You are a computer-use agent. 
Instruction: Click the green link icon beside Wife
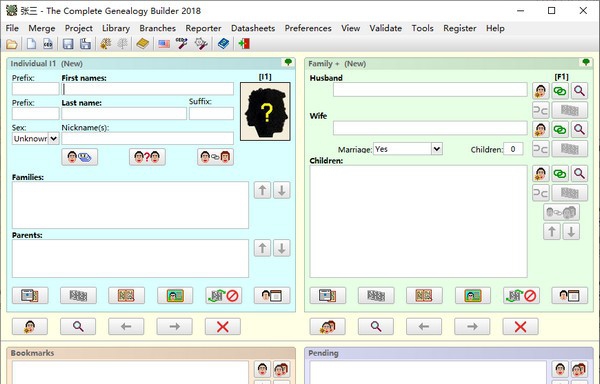(560, 130)
